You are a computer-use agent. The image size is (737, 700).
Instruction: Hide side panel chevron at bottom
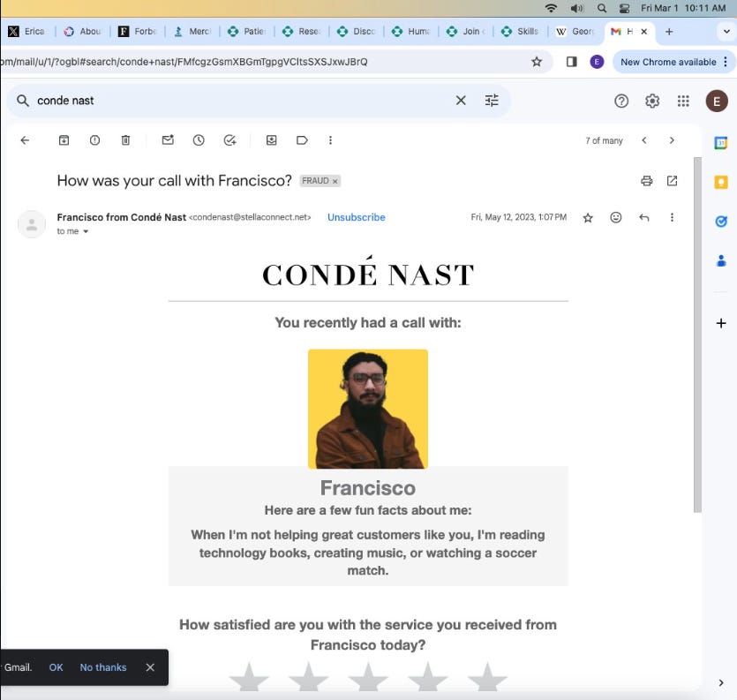(x=721, y=682)
